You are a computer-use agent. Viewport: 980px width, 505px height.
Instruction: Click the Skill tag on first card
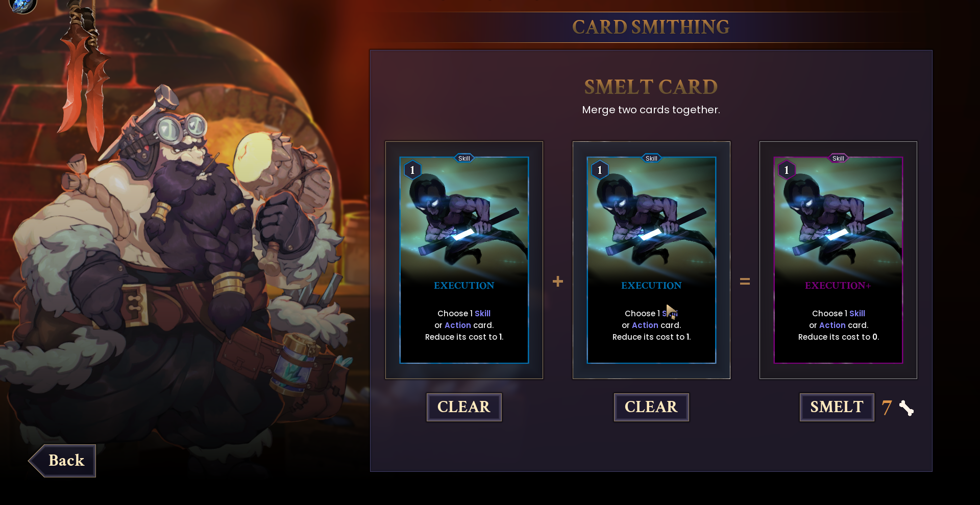(464, 158)
